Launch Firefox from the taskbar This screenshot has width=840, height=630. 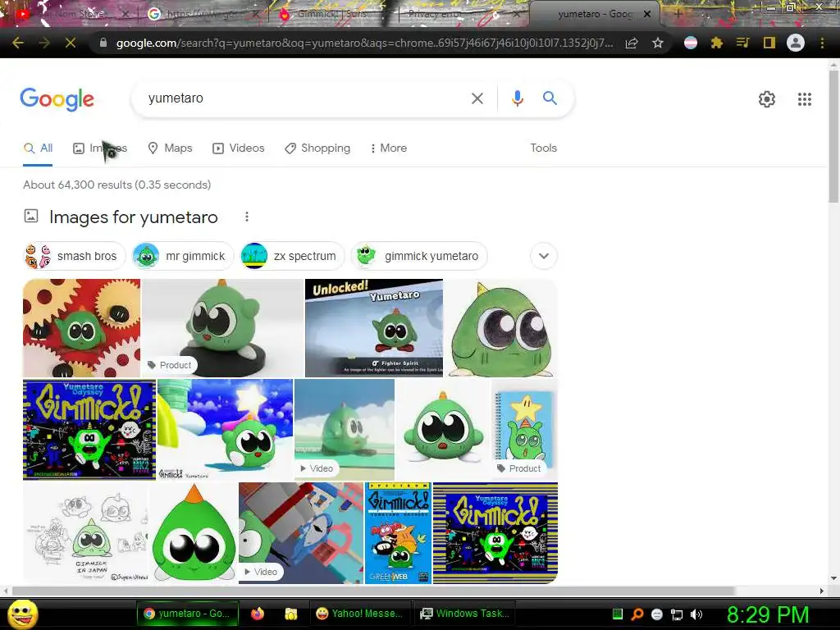pos(257,614)
